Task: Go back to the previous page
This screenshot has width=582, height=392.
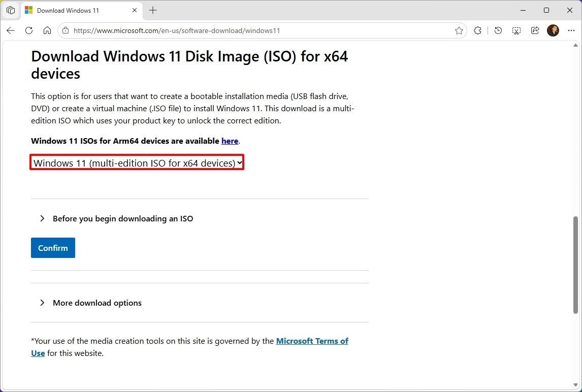Action: 11,30
